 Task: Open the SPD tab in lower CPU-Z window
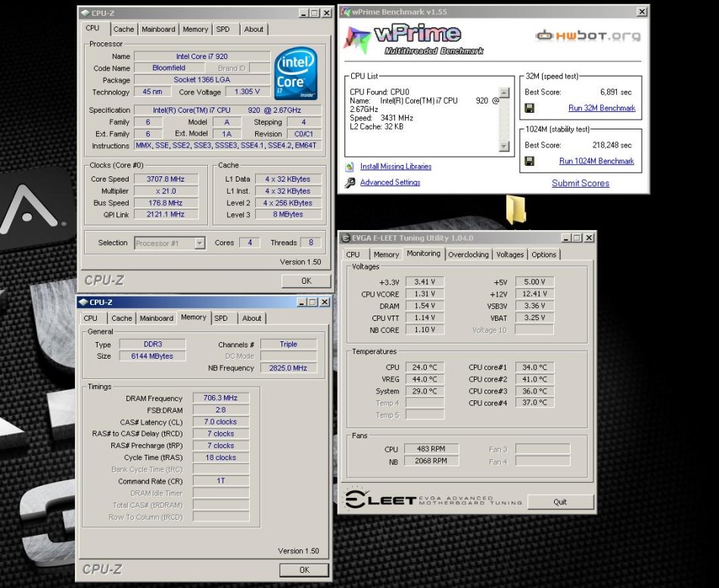coord(221,318)
